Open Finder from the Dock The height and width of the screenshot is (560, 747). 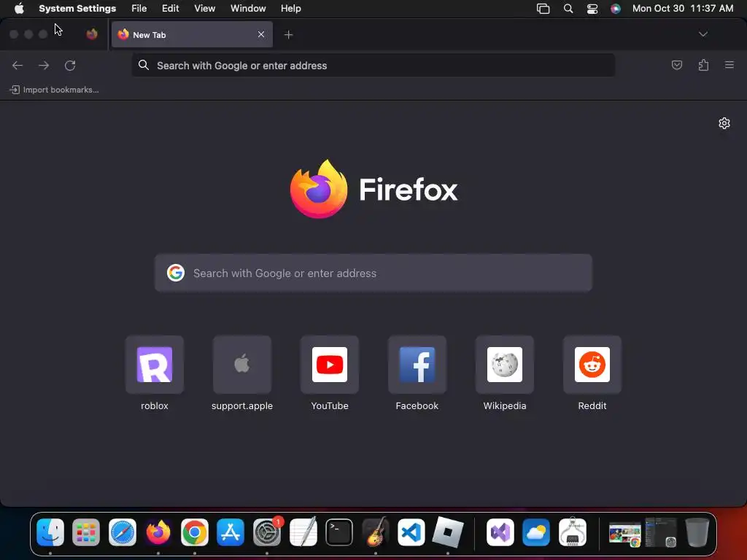[x=50, y=532]
